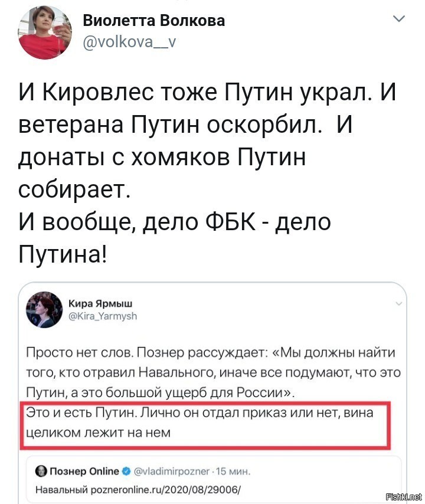Click main tweet text about Кировлес
The width and height of the screenshot is (425, 504).
[x=207, y=174]
